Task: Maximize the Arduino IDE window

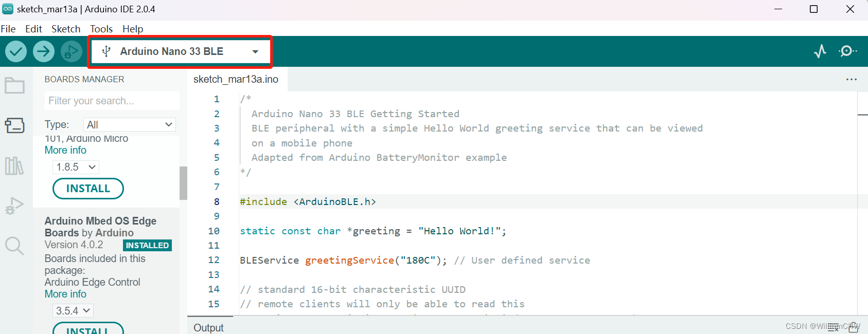Action: tap(813, 9)
